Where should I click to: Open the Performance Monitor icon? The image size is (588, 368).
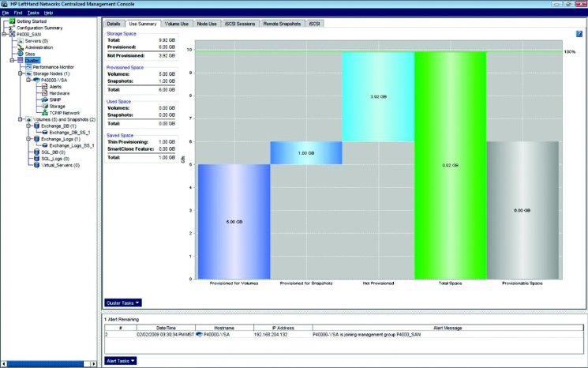point(28,67)
